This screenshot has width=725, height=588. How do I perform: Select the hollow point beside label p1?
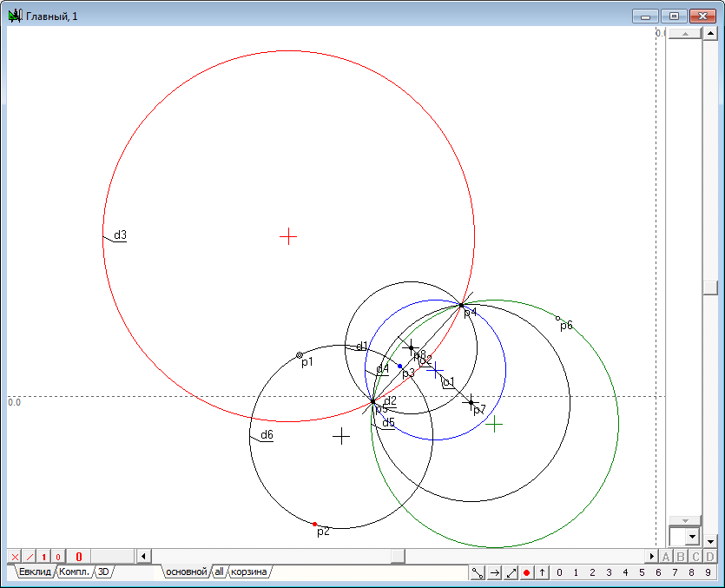point(300,355)
